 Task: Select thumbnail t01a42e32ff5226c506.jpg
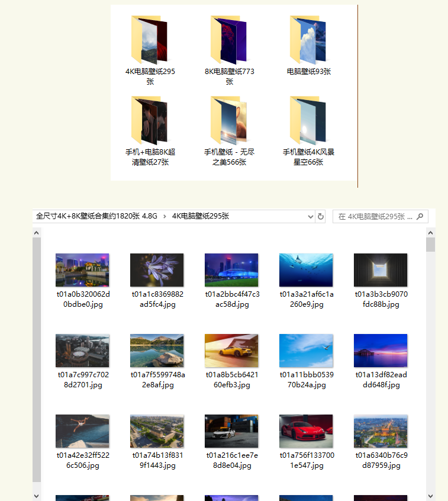click(x=82, y=431)
